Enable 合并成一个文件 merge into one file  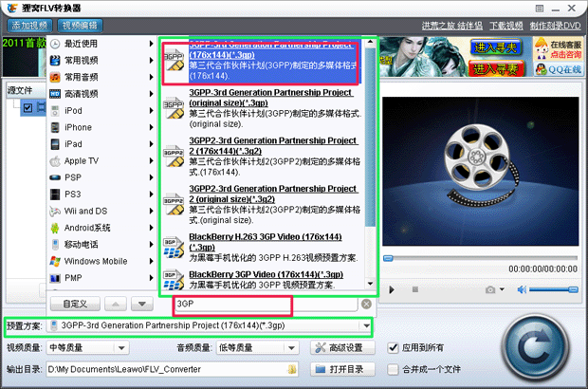click(x=393, y=369)
